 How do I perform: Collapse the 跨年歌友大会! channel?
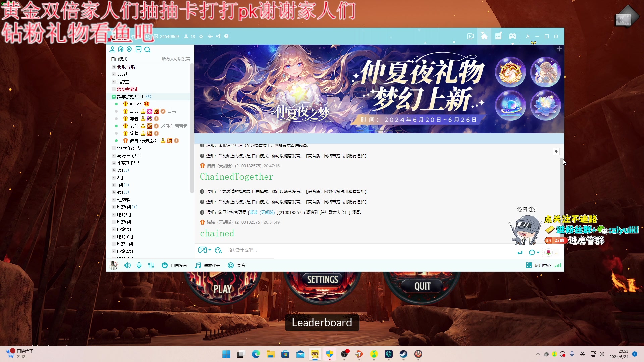pos(114,97)
